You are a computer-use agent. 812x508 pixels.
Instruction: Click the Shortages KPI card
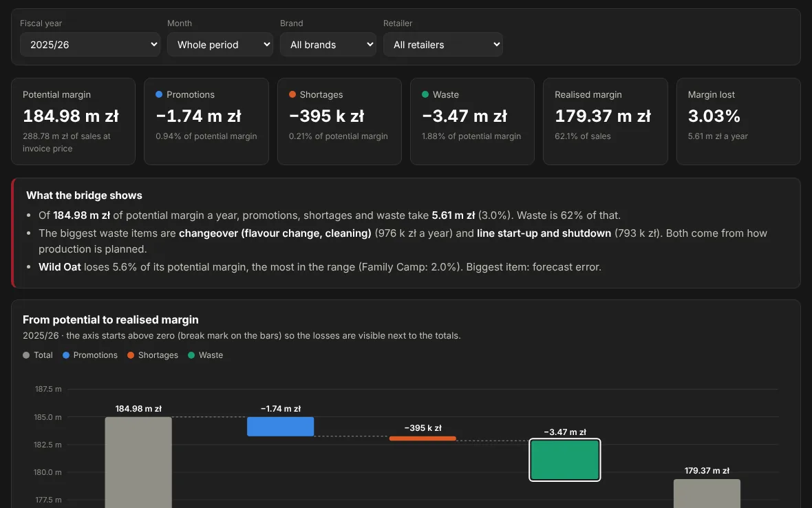(x=339, y=122)
